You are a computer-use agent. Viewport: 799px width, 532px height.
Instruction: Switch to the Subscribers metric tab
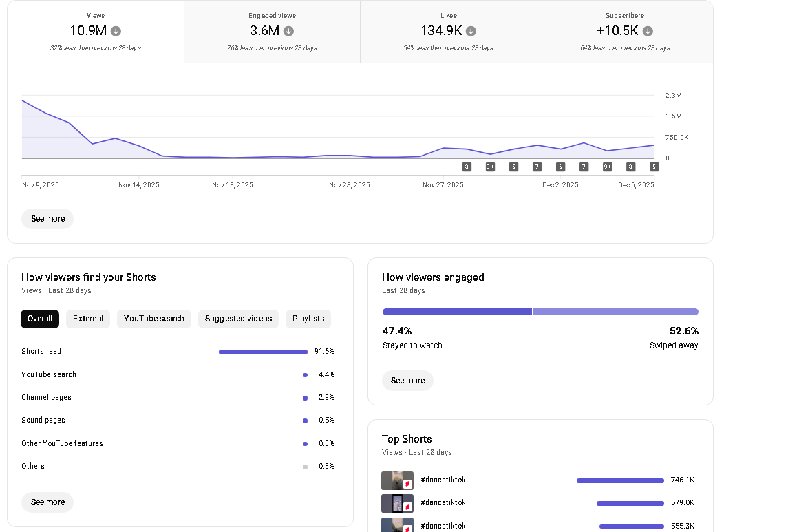point(625,32)
